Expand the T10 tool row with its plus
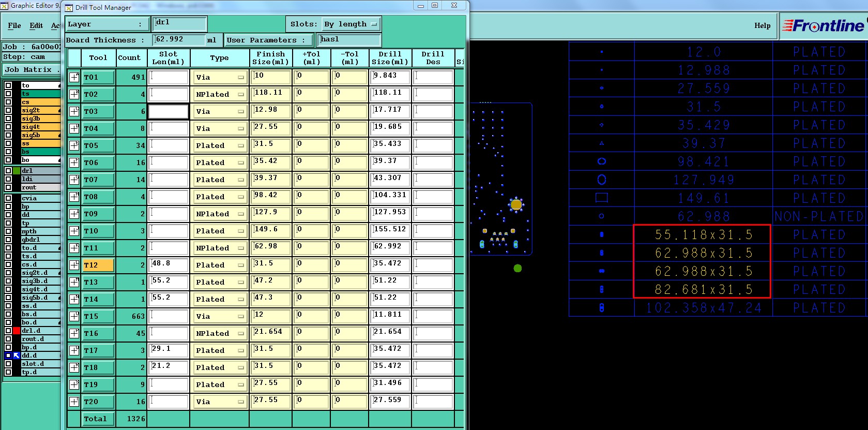 point(74,231)
